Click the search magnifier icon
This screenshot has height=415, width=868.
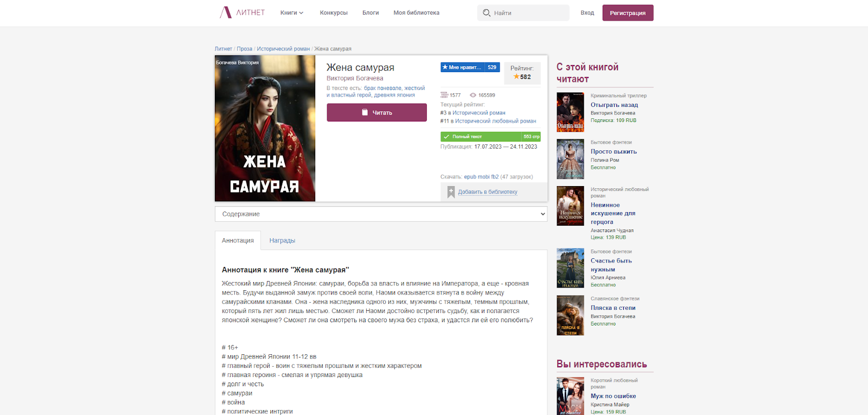(487, 12)
